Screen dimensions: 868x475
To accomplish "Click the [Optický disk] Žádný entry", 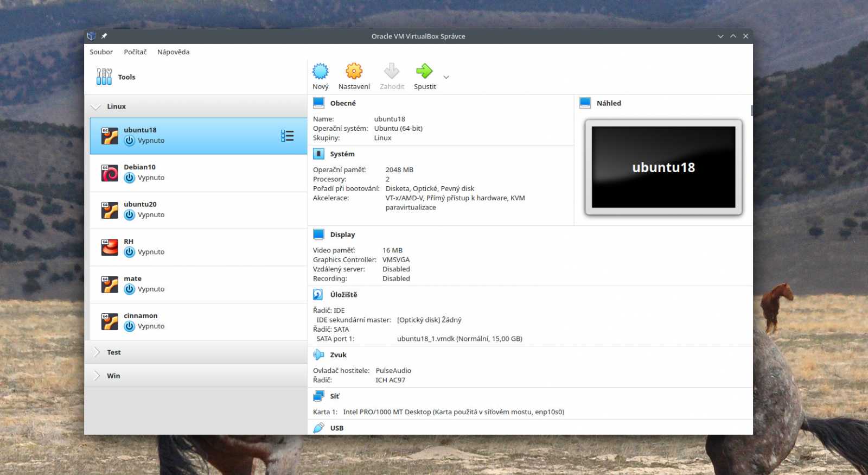I will [429, 320].
